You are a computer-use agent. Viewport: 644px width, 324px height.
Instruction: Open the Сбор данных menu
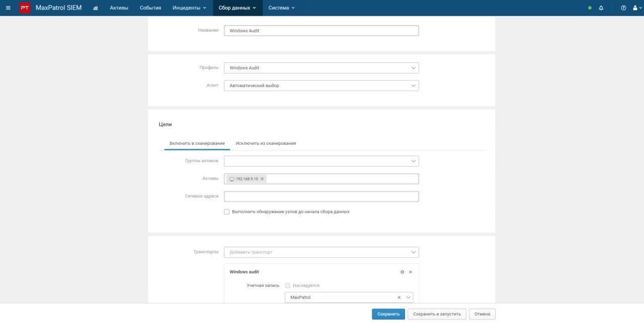(237, 8)
